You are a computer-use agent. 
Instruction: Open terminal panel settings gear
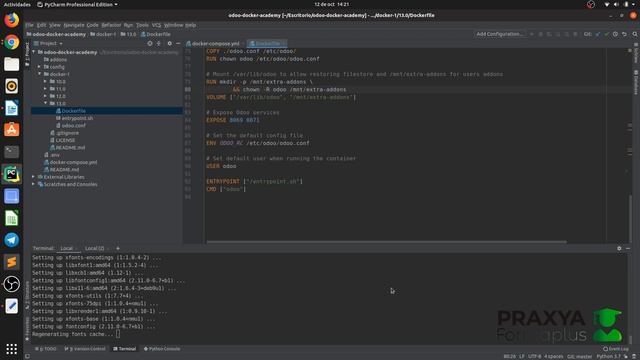pyautogui.click(x=619, y=248)
